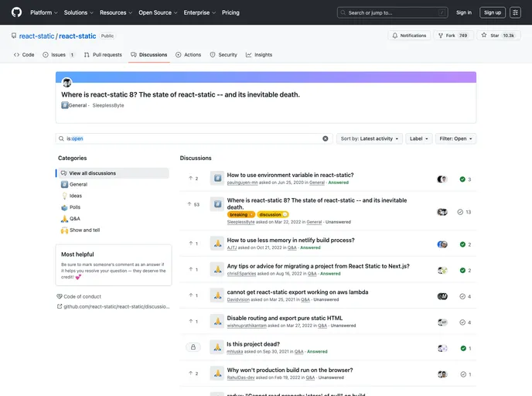Open the Open Source dropdown
Screen dimensions: 532x396
click(x=158, y=12)
